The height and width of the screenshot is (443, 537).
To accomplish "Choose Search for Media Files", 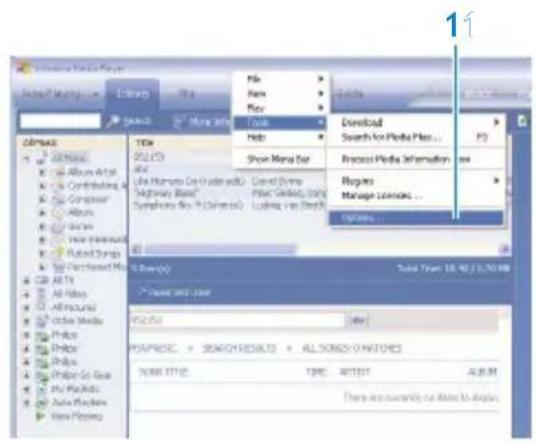I will pos(416,137).
